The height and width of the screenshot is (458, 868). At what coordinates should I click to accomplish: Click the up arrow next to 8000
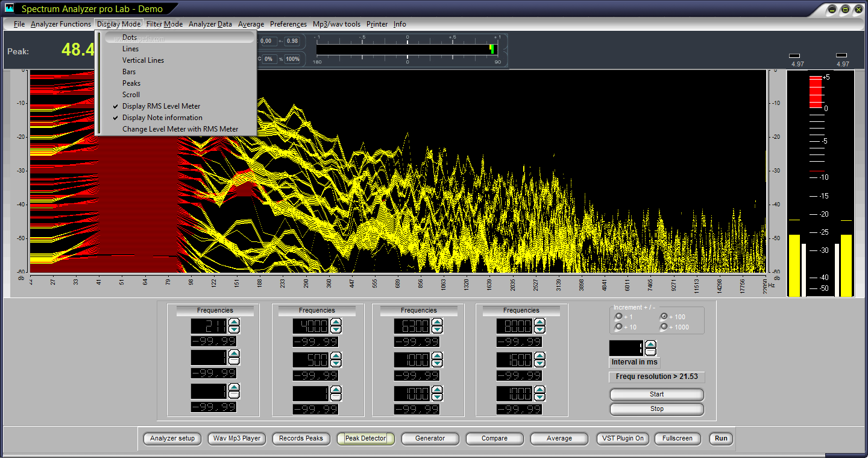pos(539,322)
